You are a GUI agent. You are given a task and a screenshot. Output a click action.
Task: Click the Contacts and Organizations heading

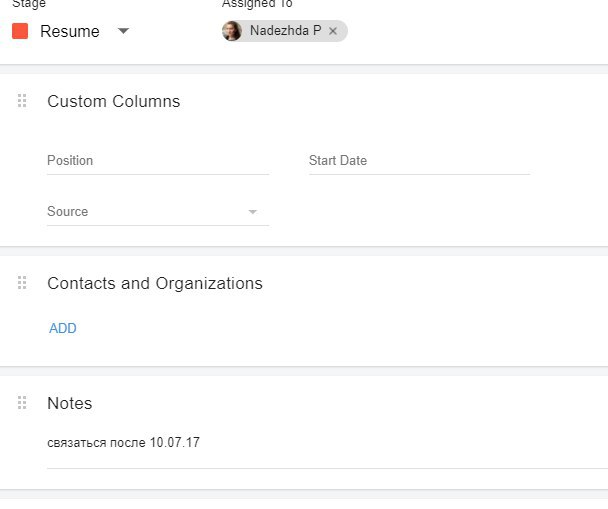(155, 283)
